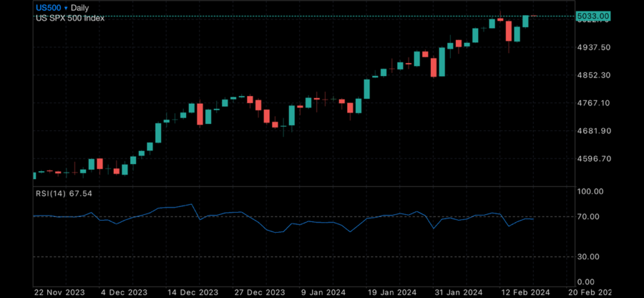Click the 4596.70 price axis label
The image size is (644, 298).
[594, 159]
